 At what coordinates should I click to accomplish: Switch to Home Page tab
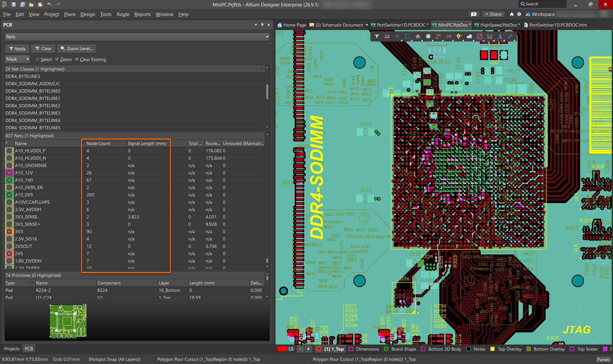coord(292,25)
